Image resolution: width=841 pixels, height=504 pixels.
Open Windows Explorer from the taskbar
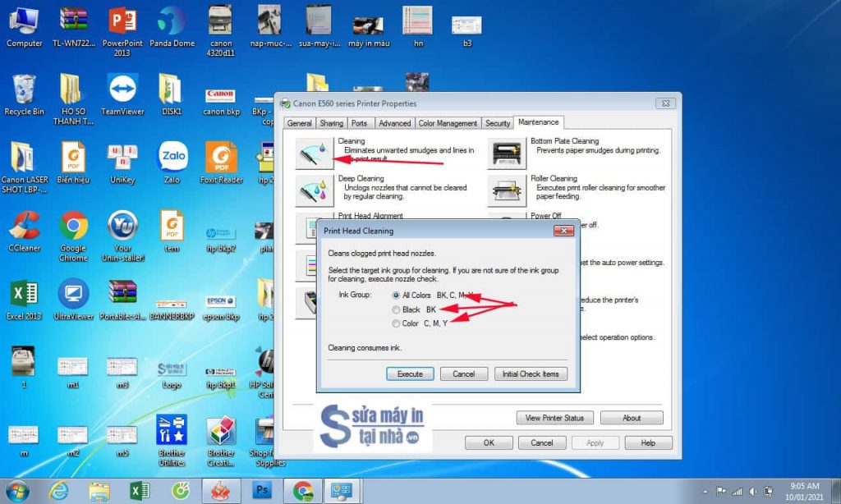99,491
